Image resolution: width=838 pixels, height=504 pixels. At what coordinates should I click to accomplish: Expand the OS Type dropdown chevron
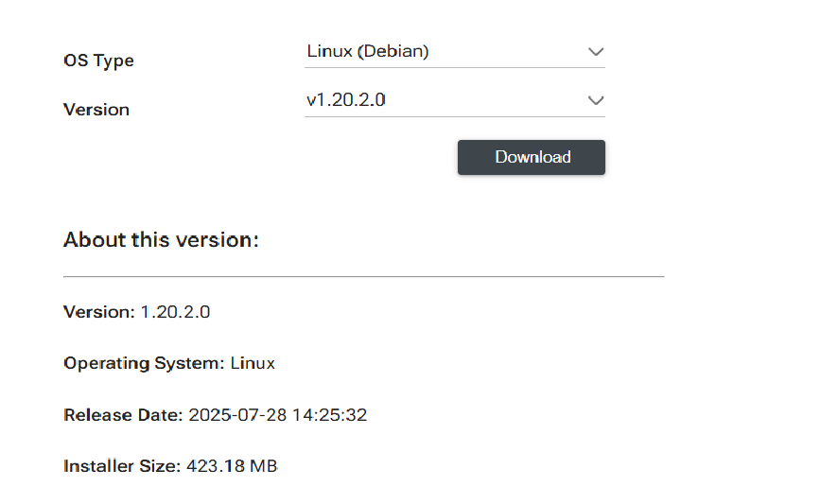coord(595,52)
